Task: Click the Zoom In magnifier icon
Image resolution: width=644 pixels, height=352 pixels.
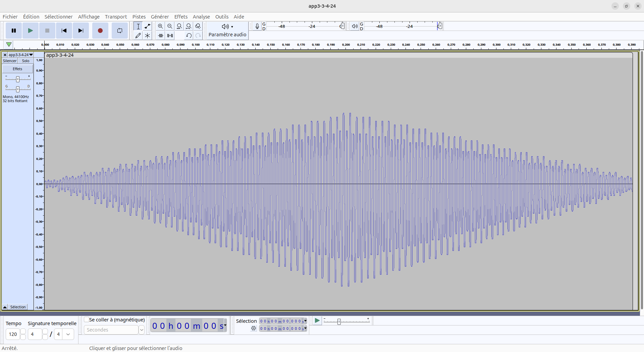Action: coord(160,26)
